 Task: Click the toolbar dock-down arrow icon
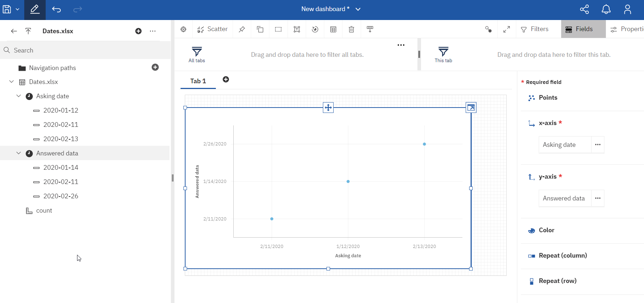[370, 29]
